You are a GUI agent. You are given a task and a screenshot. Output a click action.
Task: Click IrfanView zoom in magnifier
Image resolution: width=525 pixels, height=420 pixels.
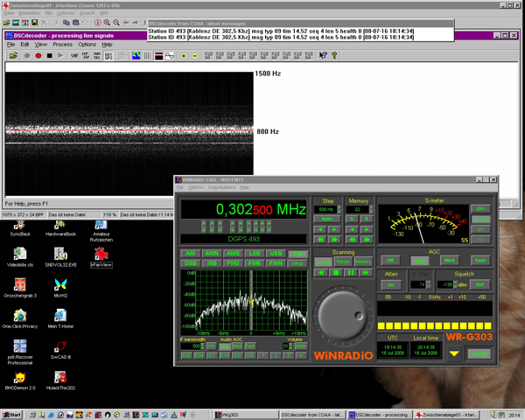(107, 23)
